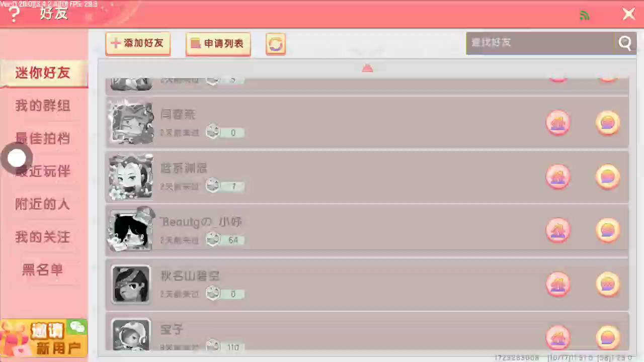The width and height of the screenshot is (644, 362).
Task: Click the search magnifier icon
Action: point(625,43)
